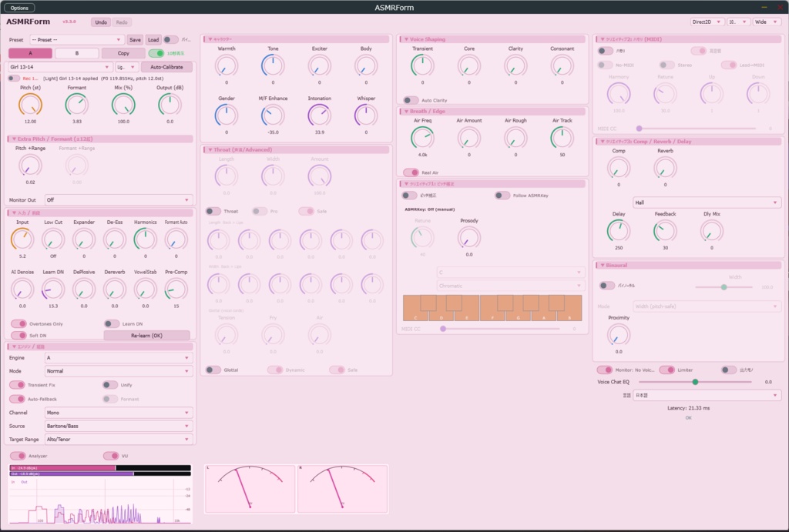Open the Target Range dropdown

click(x=118, y=440)
